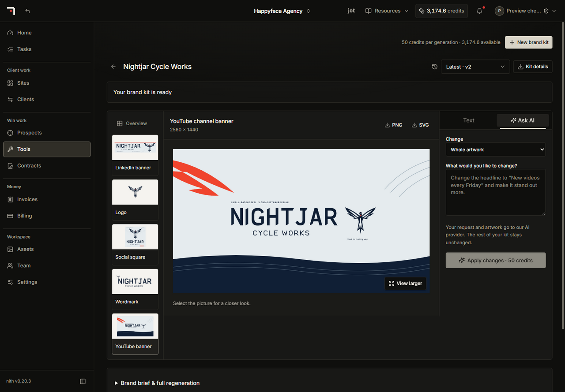Open Prospects under Win work
The width and height of the screenshot is (565, 392).
[x=47, y=133]
